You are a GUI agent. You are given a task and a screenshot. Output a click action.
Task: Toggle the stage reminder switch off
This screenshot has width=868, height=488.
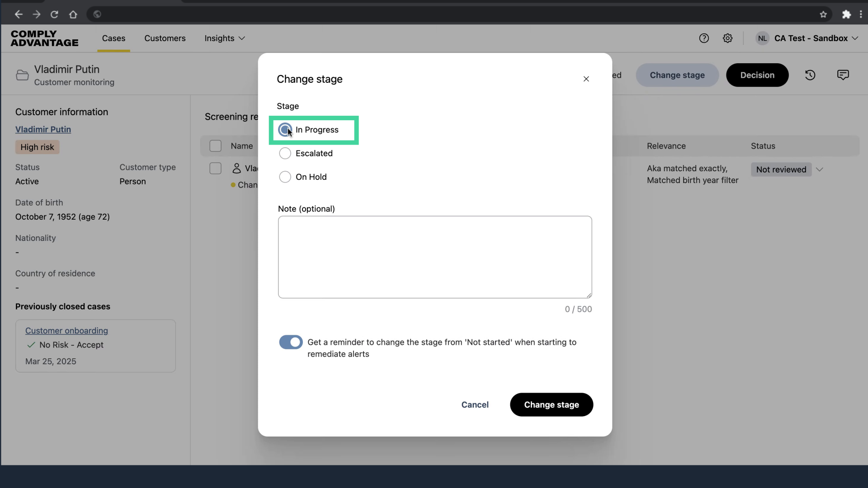291,343
